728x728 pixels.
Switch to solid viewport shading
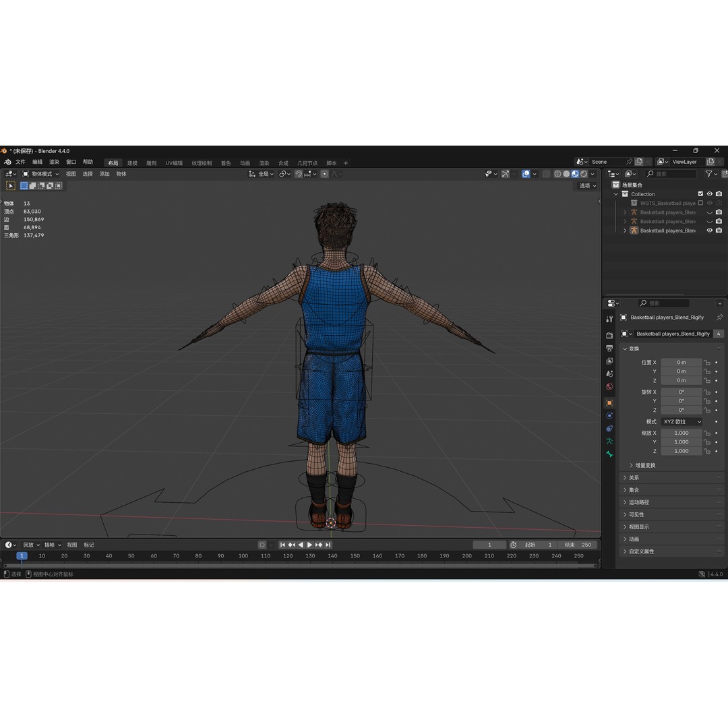566,174
